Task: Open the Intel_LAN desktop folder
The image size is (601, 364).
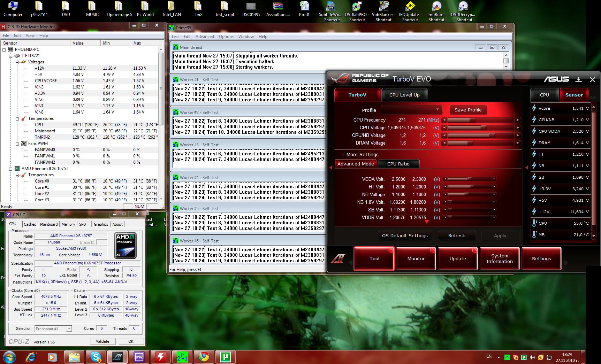Action: [x=172, y=9]
